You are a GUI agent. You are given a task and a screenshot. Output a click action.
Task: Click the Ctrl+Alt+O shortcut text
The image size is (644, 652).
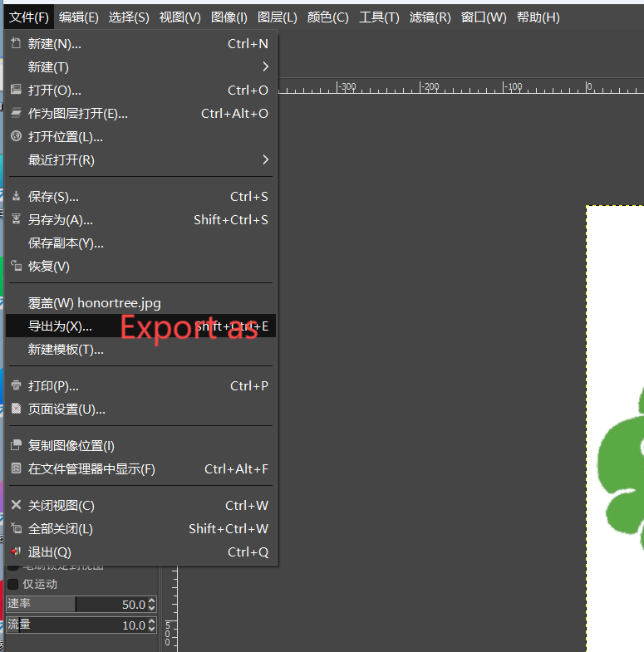point(234,114)
